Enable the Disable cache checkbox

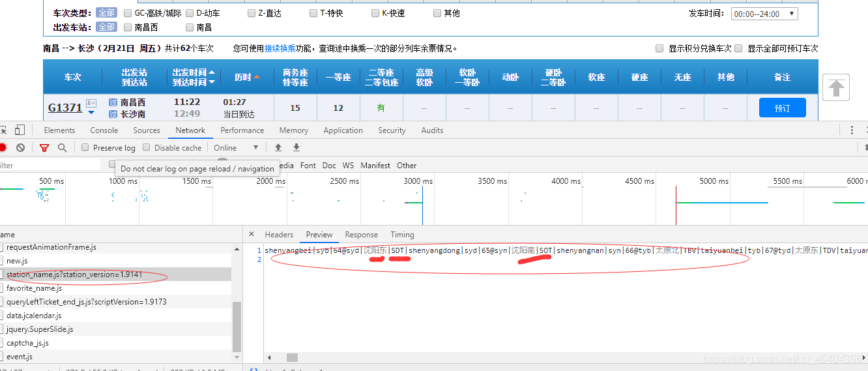pyautogui.click(x=147, y=147)
